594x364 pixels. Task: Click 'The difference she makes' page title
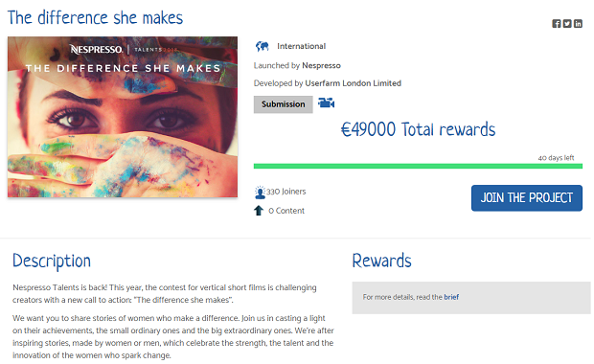(95, 18)
